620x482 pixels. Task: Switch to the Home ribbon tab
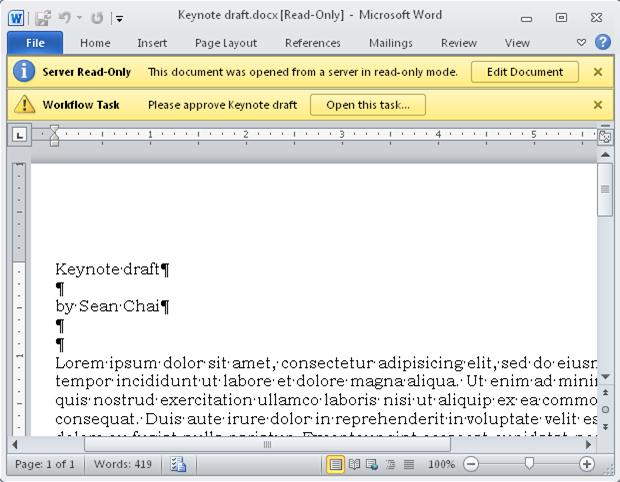[x=95, y=43]
